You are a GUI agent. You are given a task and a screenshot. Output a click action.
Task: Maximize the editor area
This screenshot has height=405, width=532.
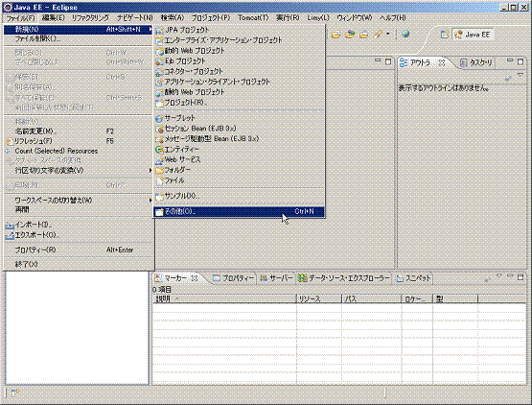(x=388, y=61)
